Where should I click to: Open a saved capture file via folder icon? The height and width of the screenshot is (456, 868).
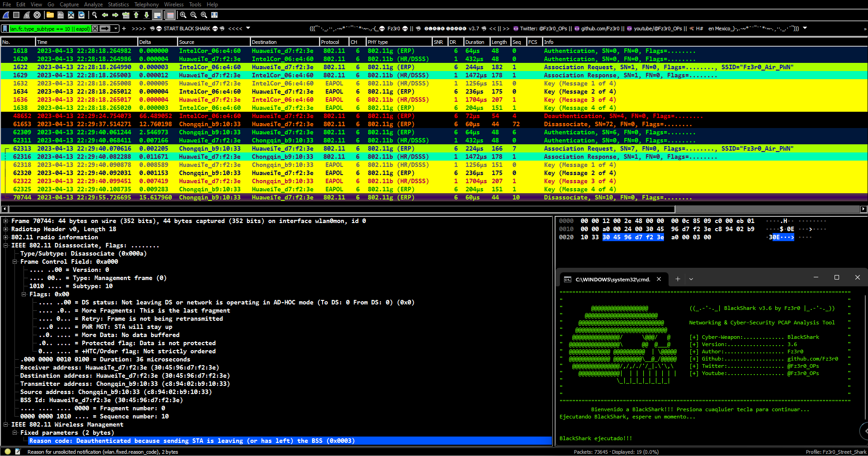click(x=50, y=15)
